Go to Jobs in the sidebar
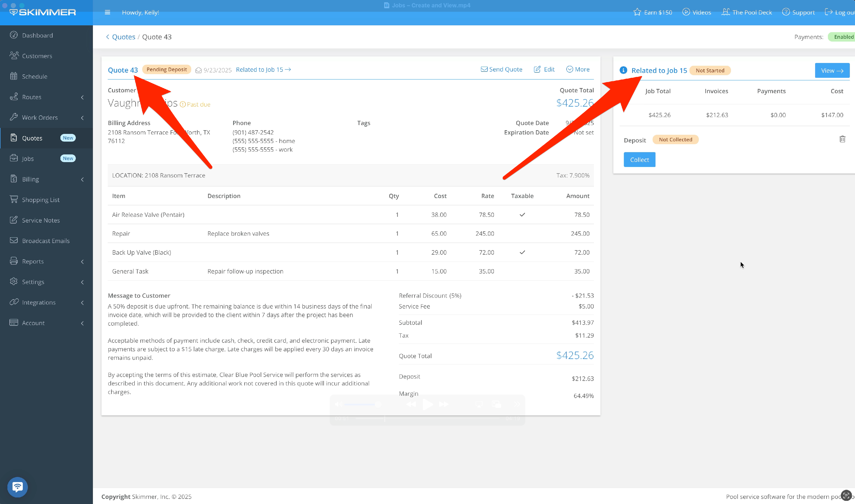The image size is (855, 504). [x=28, y=159]
